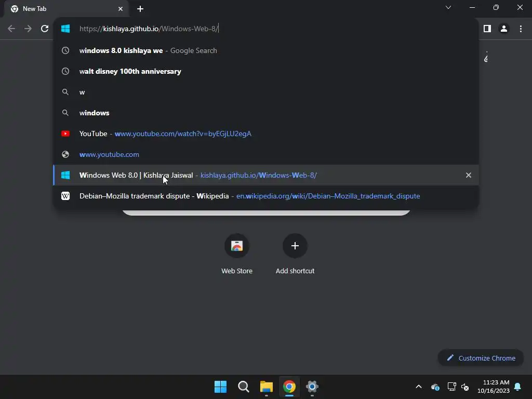Open File Explorer from the taskbar
Image resolution: width=532 pixels, height=399 pixels.
click(x=267, y=387)
